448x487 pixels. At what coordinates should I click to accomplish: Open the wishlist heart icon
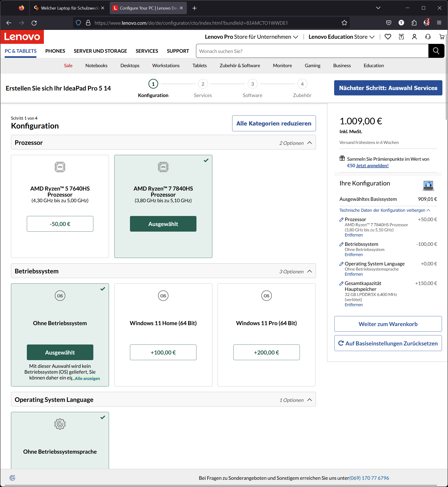point(388,37)
